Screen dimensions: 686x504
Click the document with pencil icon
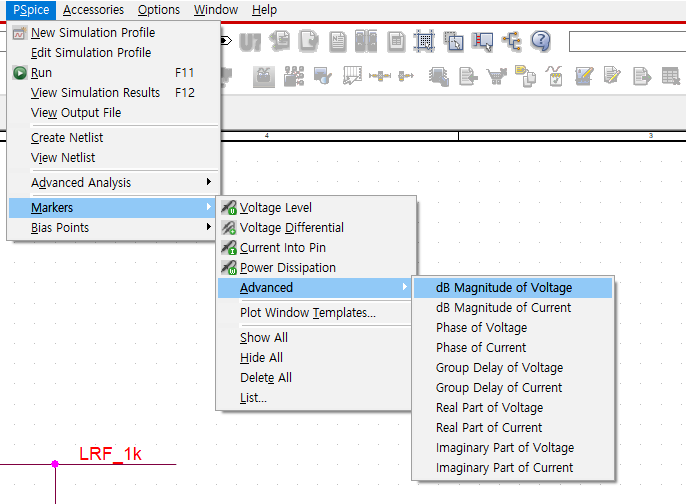(x=612, y=76)
